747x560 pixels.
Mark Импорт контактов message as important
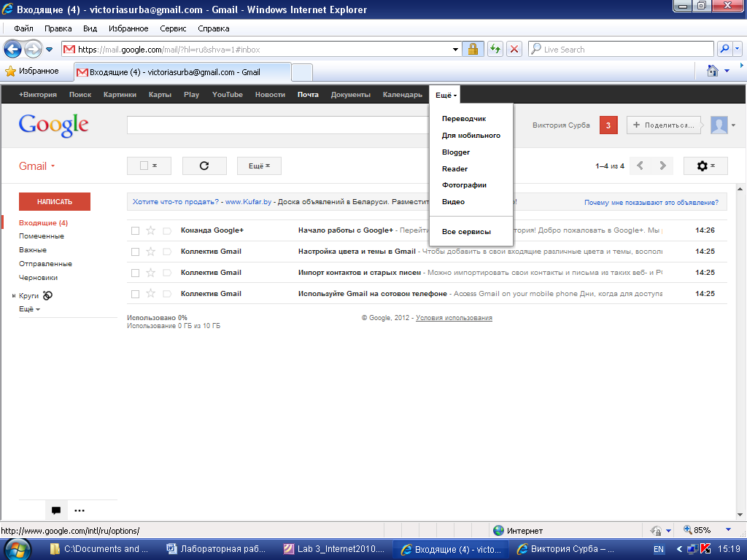(x=167, y=273)
